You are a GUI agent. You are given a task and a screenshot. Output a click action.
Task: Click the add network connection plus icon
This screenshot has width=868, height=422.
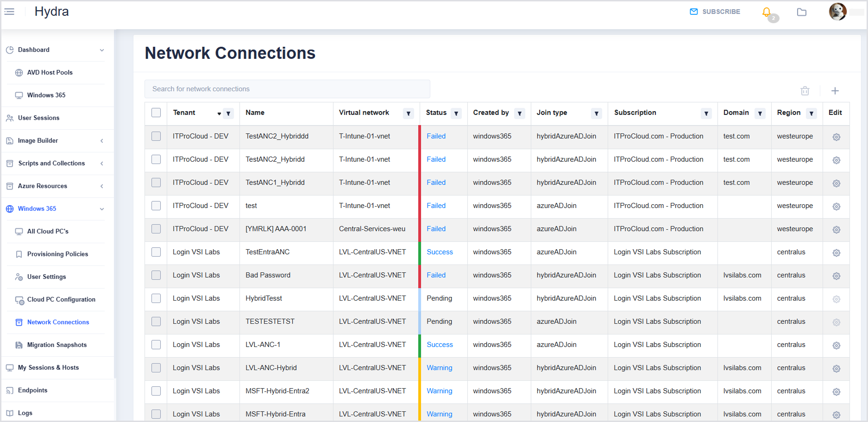835,91
